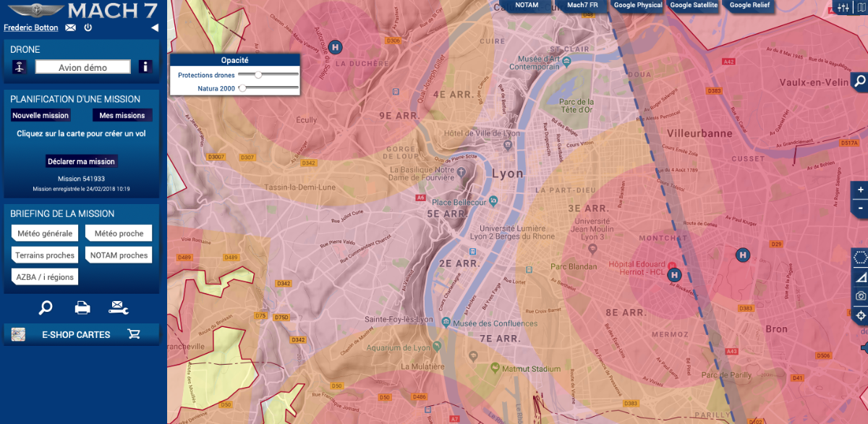
Task: Click the printer icon
Action: click(x=82, y=308)
